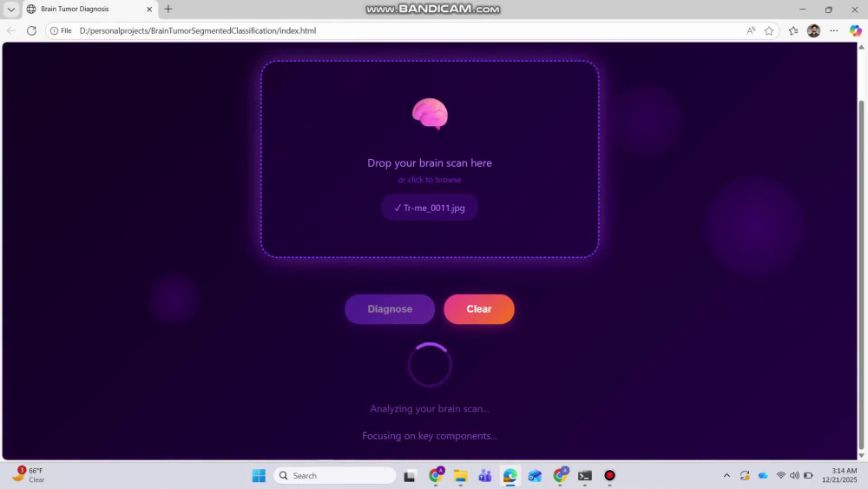This screenshot has width=868, height=489.
Task: Click the volume speaker tray icon
Action: [x=794, y=475]
